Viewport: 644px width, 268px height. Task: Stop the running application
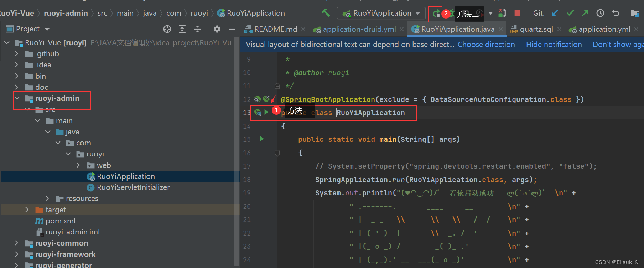[x=517, y=13]
